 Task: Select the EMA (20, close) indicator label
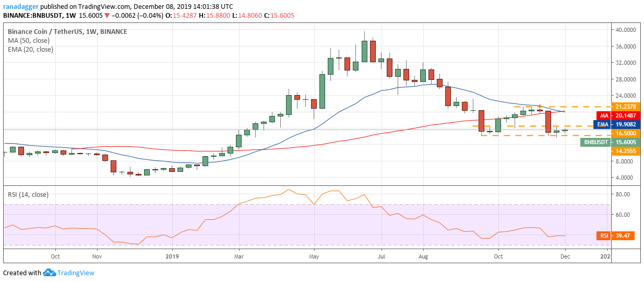point(30,50)
